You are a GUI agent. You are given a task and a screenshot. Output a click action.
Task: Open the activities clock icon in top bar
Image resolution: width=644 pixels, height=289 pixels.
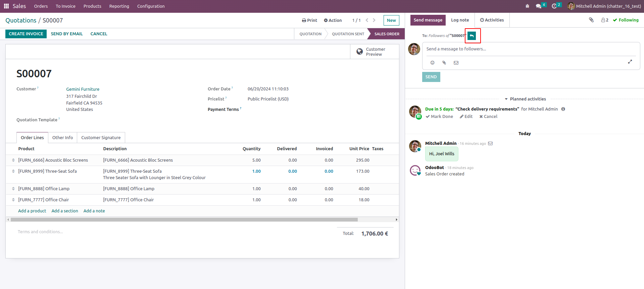[554, 6]
